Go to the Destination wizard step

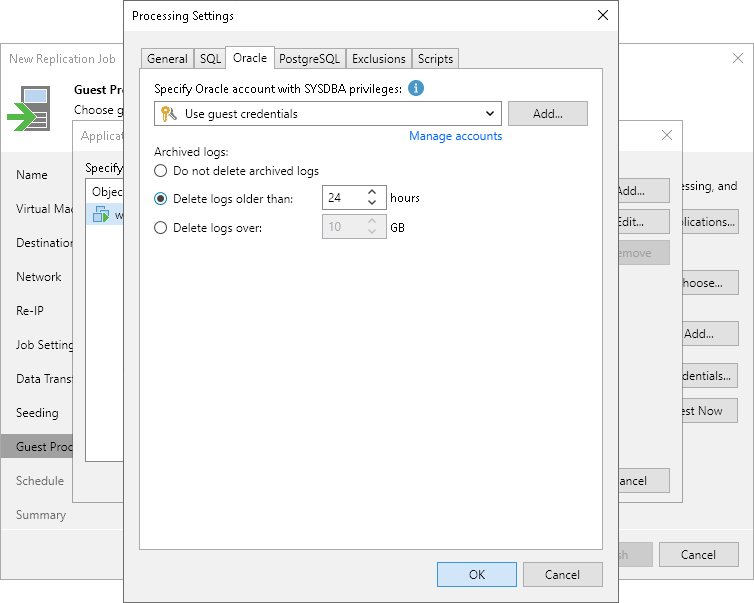click(44, 242)
